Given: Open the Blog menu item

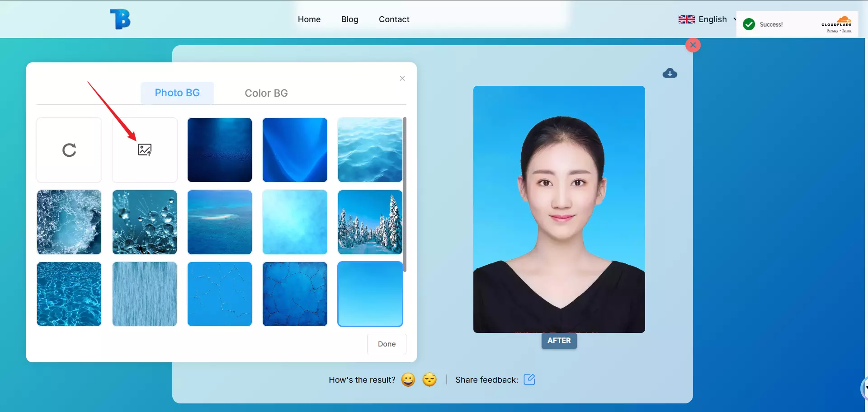Looking at the screenshot, I should click(349, 19).
